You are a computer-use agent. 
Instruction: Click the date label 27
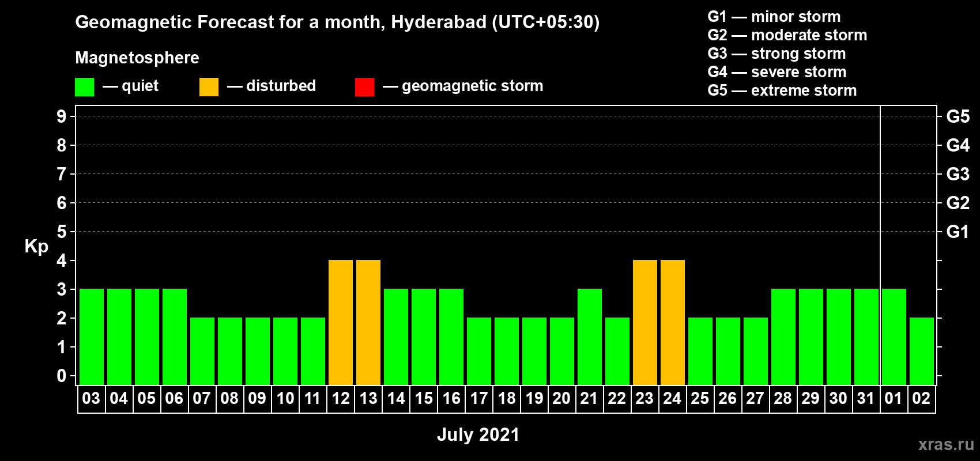pos(755,398)
